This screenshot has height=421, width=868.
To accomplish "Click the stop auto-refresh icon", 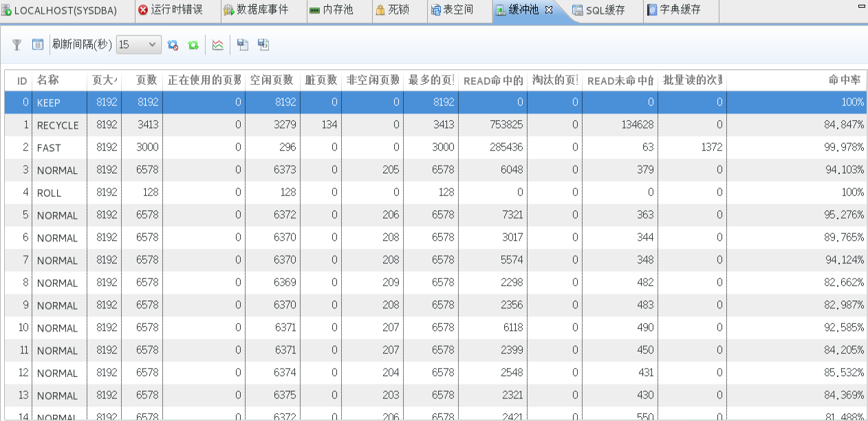I will [x=173, y=45].
